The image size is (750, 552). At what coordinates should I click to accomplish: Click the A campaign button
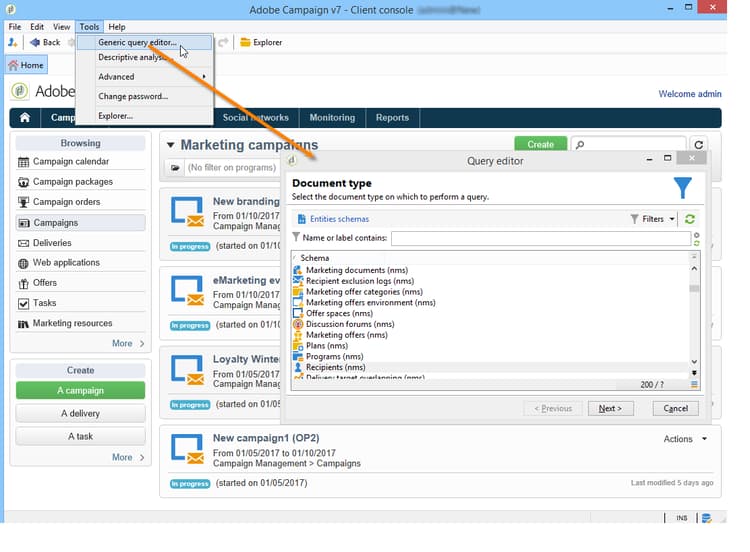point(80,390)
